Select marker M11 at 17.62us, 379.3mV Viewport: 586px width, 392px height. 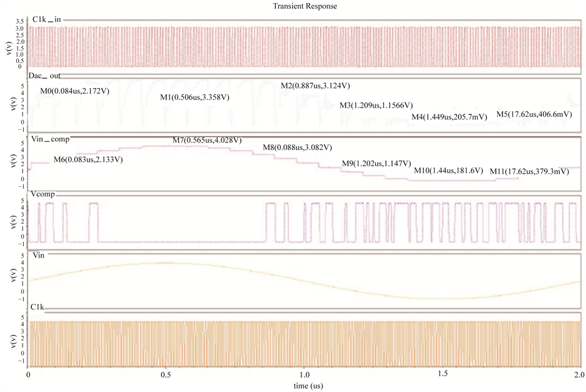coord(529,171)
